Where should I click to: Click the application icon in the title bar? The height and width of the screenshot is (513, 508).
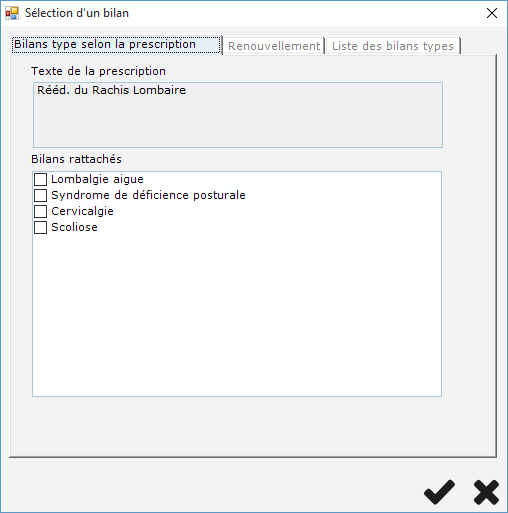(12, 13)
